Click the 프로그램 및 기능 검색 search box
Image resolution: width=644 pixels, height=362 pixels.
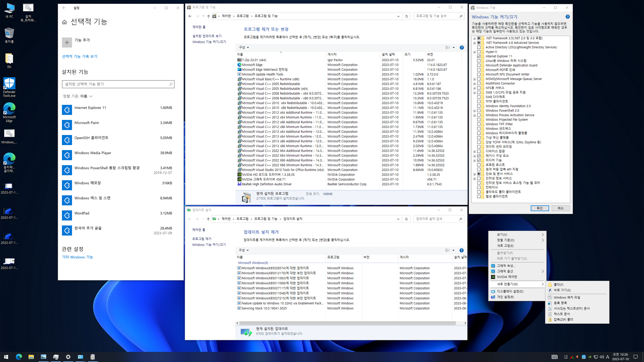pyautogui.click(x=439, y=16)
